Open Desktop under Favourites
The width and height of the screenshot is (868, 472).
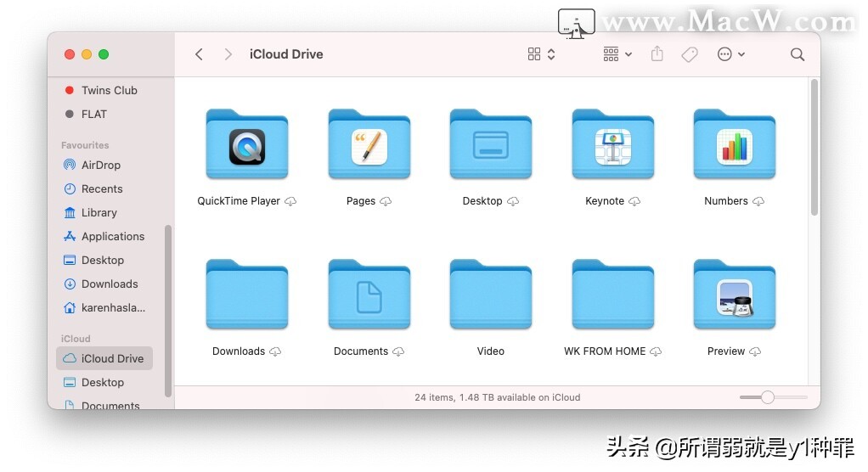coord(103,260)
